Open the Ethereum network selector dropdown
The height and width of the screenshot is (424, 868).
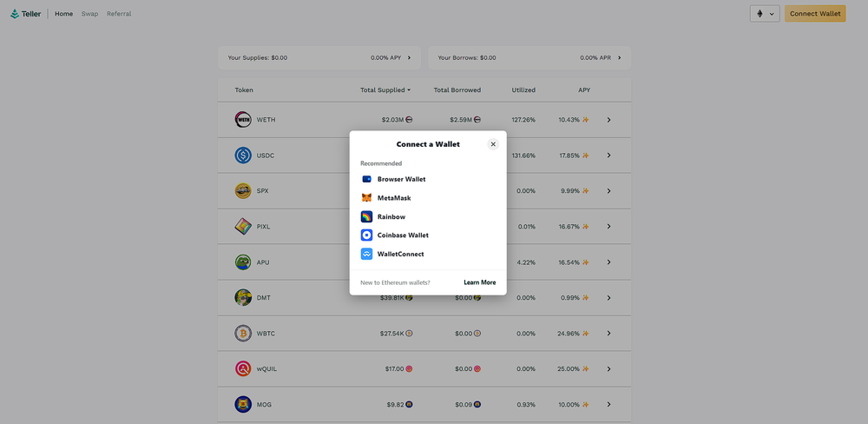764,14
